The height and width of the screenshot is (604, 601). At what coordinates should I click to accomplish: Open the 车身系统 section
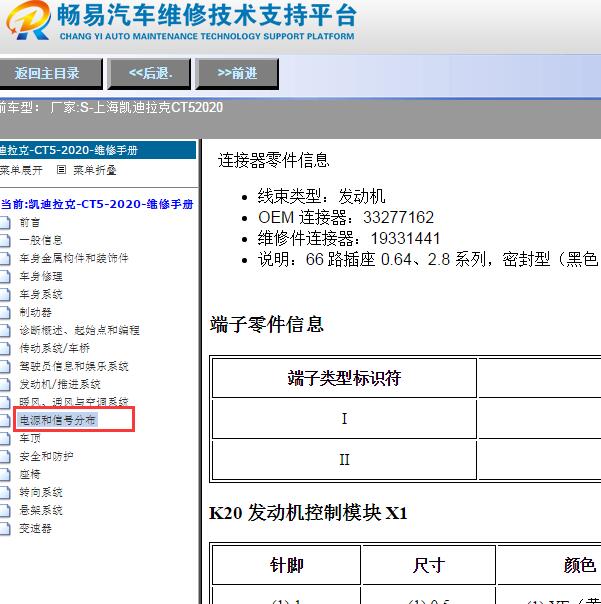[x=41, y=294]
